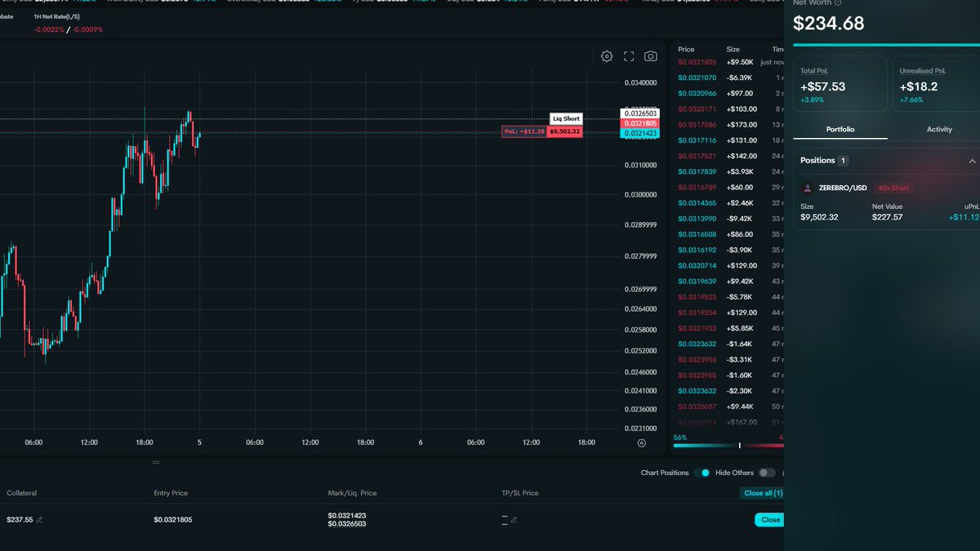The height and width of the screenshot is (551, 980).
Task: Click the 18:00 time axis label left of 5
Action: tap(145, 442)
